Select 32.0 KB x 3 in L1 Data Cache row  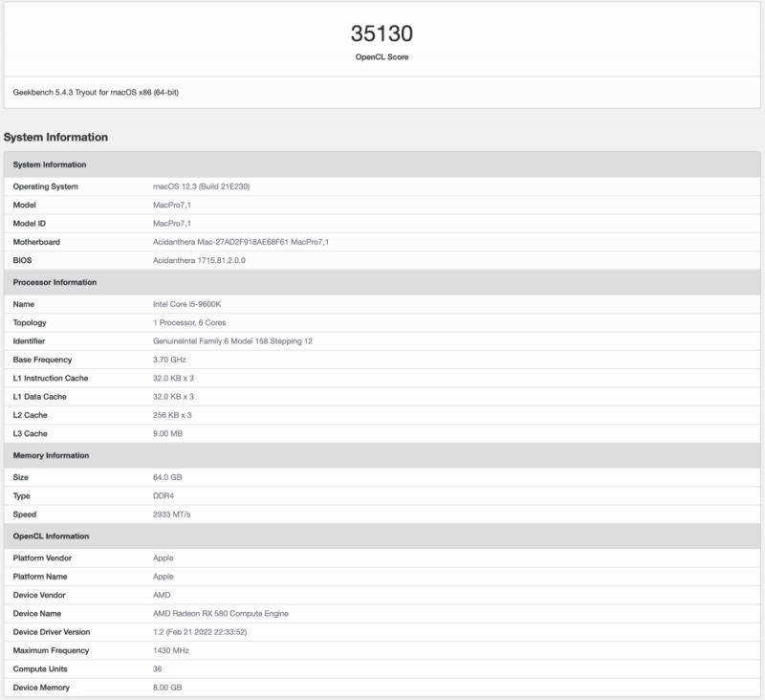click(x=173, y=397)
